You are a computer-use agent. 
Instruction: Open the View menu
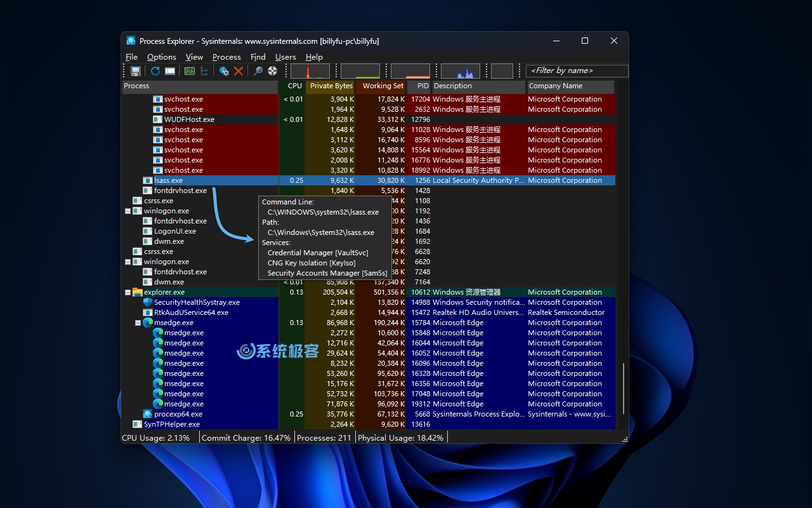[x=194, y=57]
